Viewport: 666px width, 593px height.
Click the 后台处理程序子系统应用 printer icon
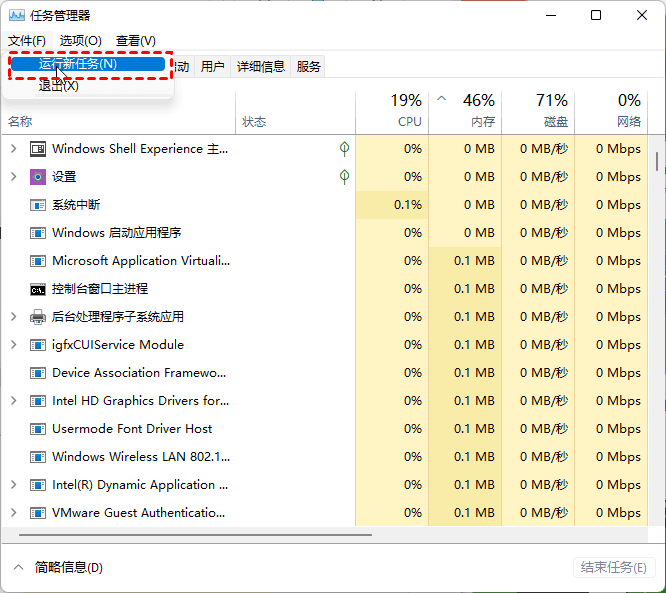[38, 317]
